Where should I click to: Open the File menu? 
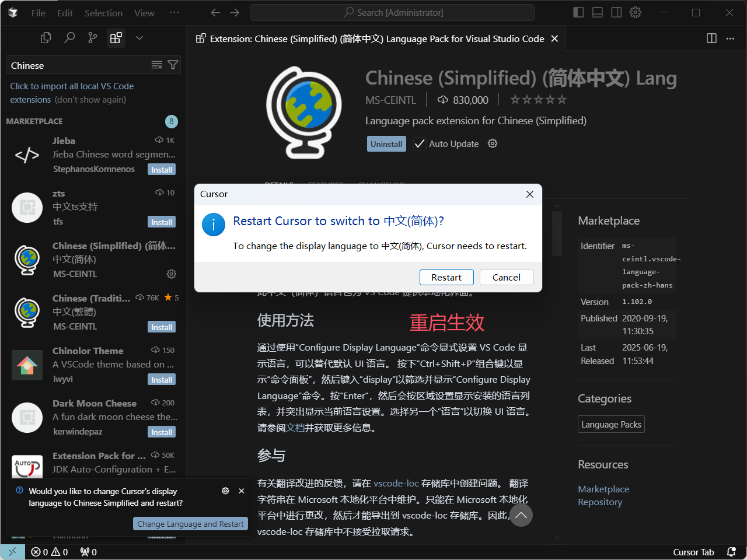click(39, 13)
